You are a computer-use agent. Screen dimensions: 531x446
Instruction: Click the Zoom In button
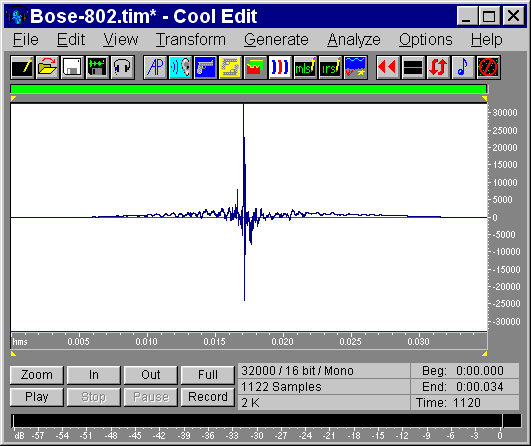94,375
